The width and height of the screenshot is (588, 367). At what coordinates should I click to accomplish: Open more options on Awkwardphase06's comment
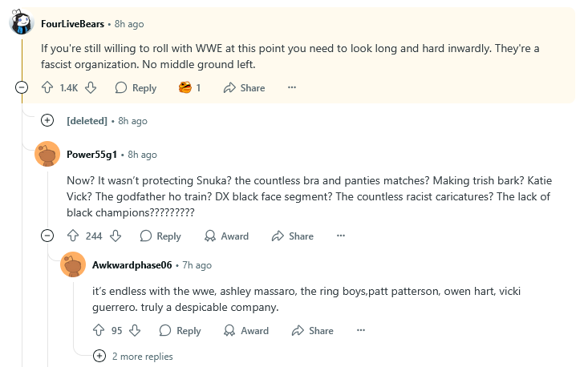tap(361, 330)
